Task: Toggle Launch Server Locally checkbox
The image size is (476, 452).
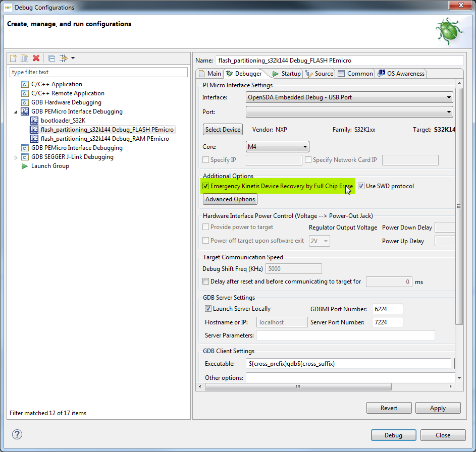Action: (208, 309)
